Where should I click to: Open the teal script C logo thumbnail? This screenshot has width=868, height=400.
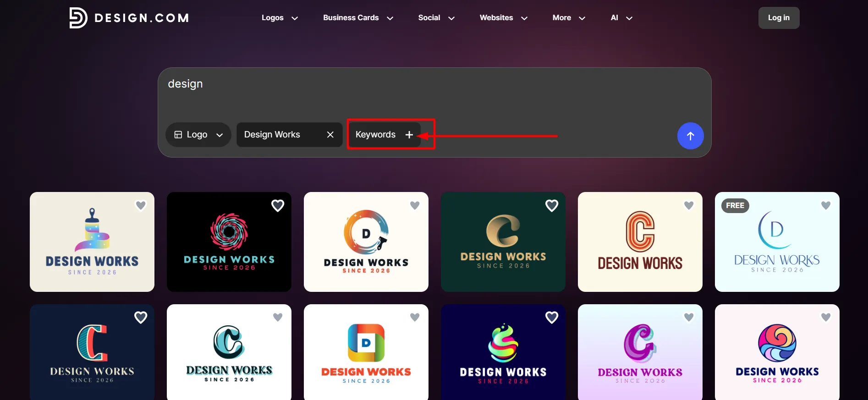click(x=229, y=352)
